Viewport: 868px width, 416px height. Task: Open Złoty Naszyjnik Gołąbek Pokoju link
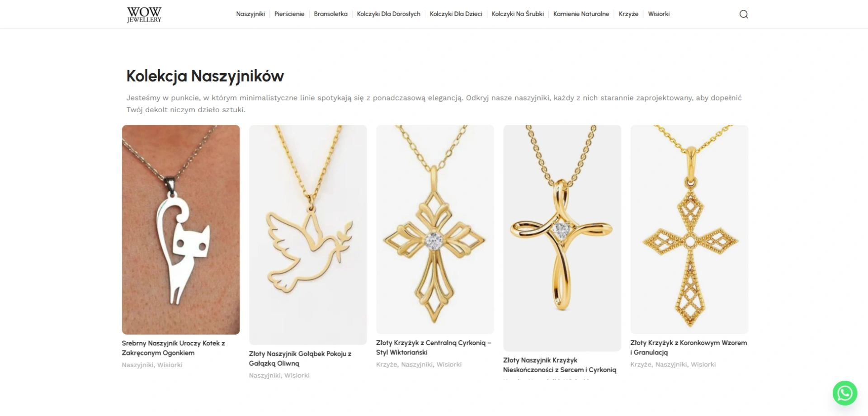pyautogui.click(x=300, y=359)
